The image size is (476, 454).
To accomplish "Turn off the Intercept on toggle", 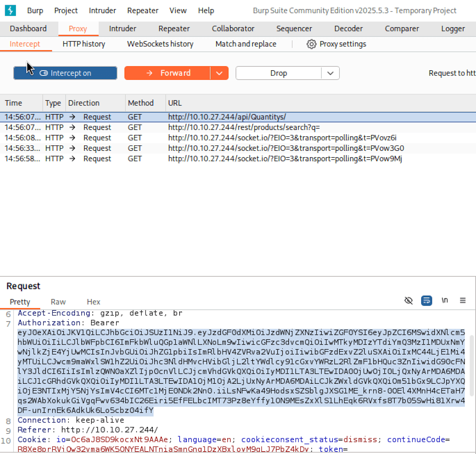I will click(x=65, y=73).
